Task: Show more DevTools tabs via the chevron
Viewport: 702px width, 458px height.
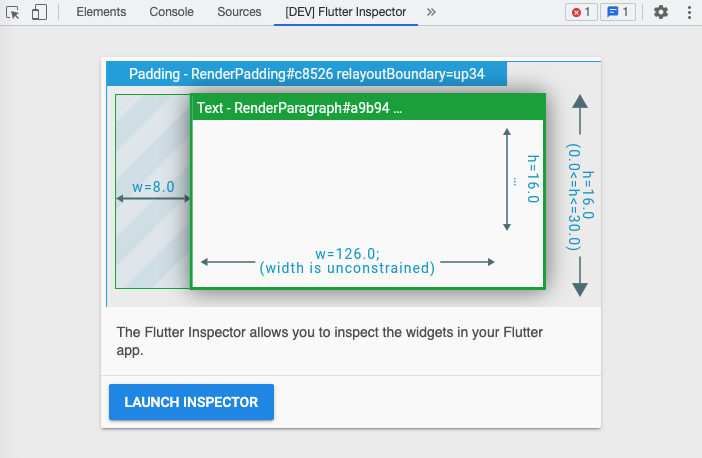Action: point(431,12)
